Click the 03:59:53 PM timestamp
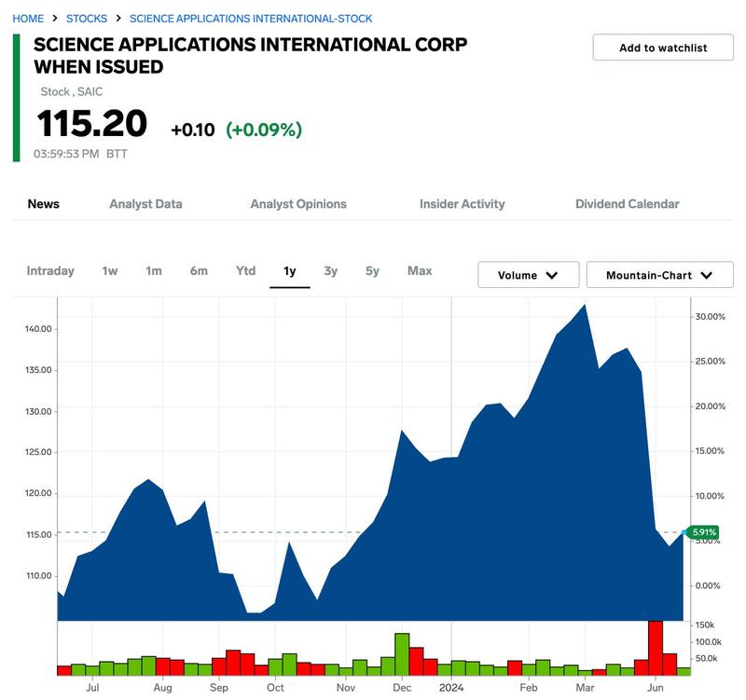 point(66,154)
